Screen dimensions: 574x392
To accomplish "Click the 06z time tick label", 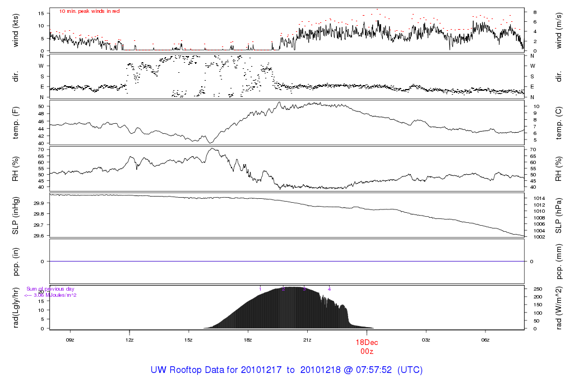I will [x=485, y=340].
